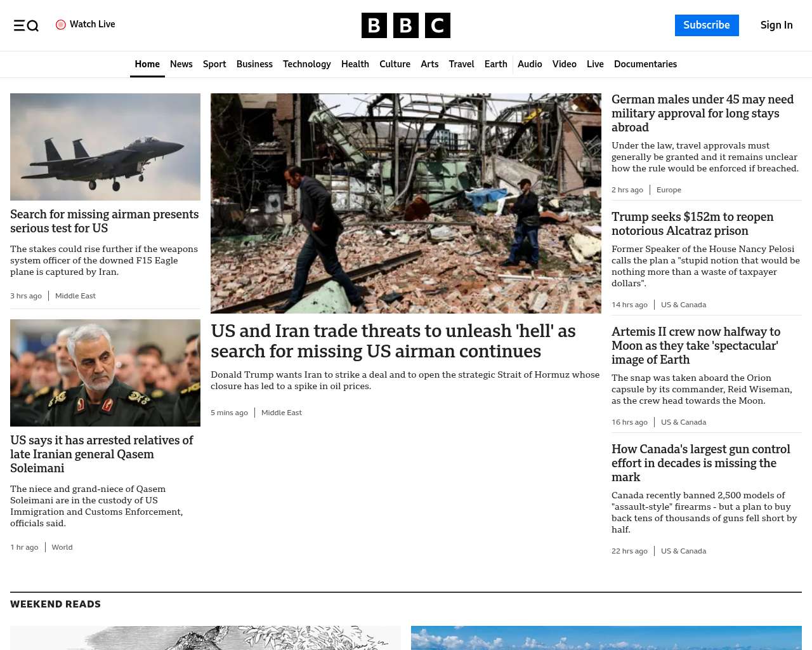Open 'US and Iran trade threats' headline

(x=393, y=341)
